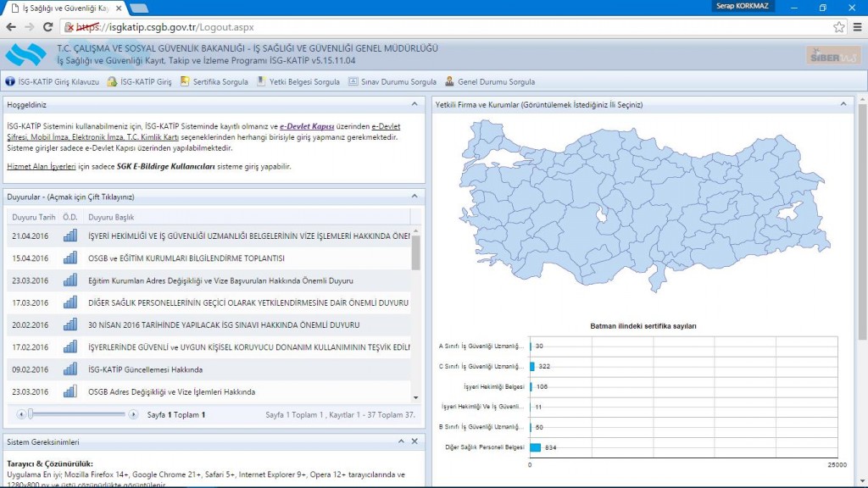Open Chrome menu hamburger icon
The height and width of the screenshot is (488, 868).
[858, 26]
